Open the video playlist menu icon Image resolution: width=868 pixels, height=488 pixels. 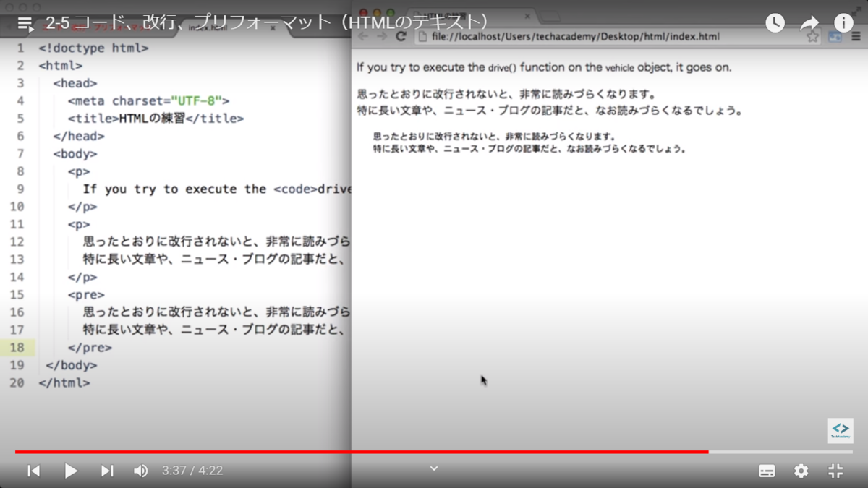[25, 24]
